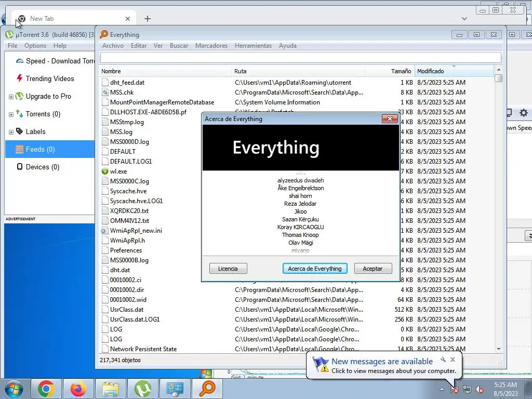Click the Feeds RSS icon in sidebar
Viewport: 532px width, 399px height.
point(19,149)
